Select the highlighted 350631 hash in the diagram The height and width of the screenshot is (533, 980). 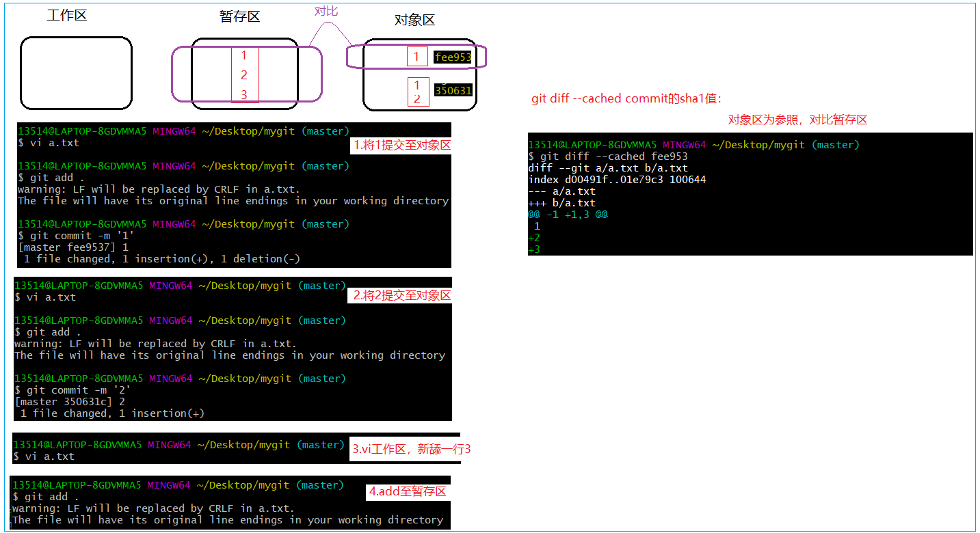pyautogui.click(x=453, y=91)
